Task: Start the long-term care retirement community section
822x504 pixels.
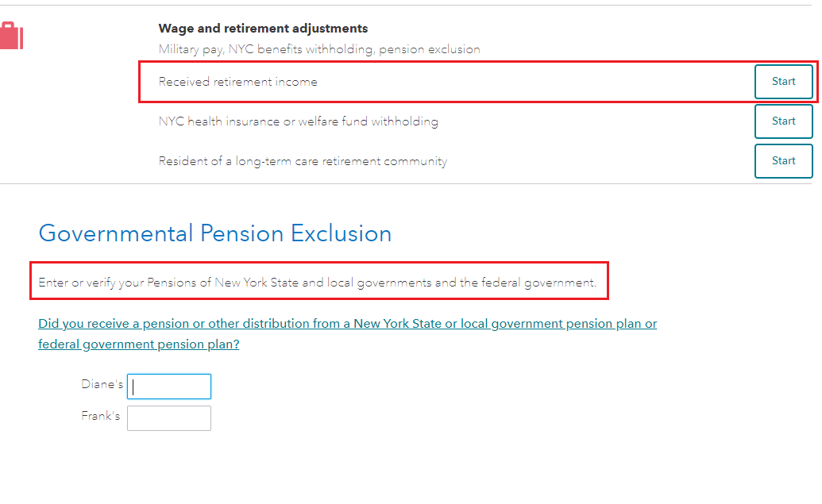Action: (x=783, y=161)
